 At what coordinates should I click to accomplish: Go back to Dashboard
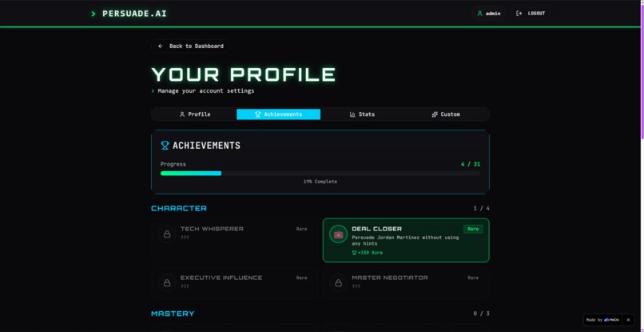click(x=191, y=46)
